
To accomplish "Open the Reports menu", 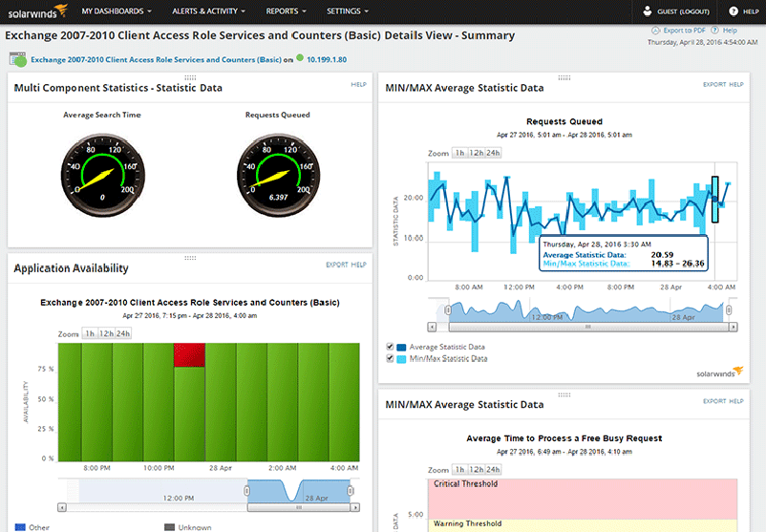I will tap(286, 11).
